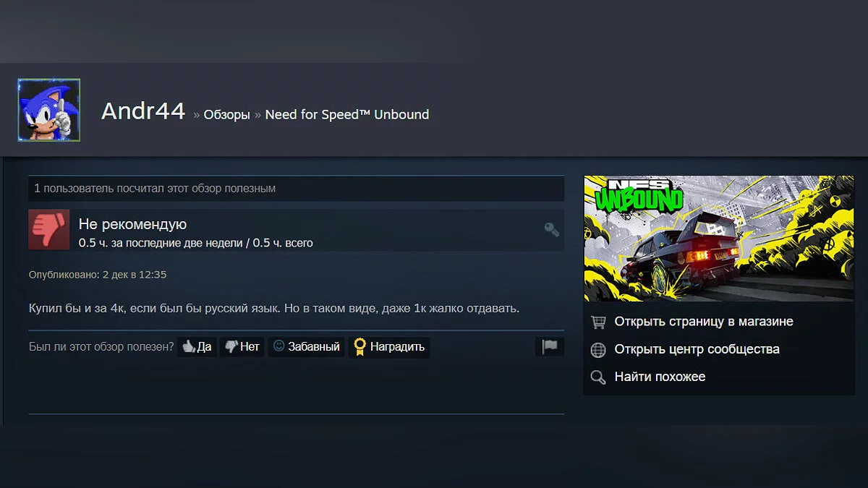Click the Найти похожее link
The height and width of the screenshot is (488, 868).
pyautogui.click(x=660, y=377)
